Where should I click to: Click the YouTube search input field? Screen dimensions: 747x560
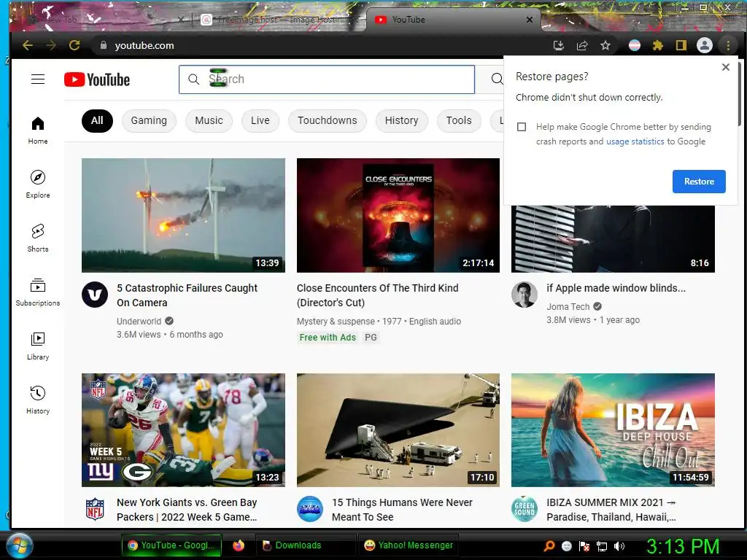coord(327,79)
